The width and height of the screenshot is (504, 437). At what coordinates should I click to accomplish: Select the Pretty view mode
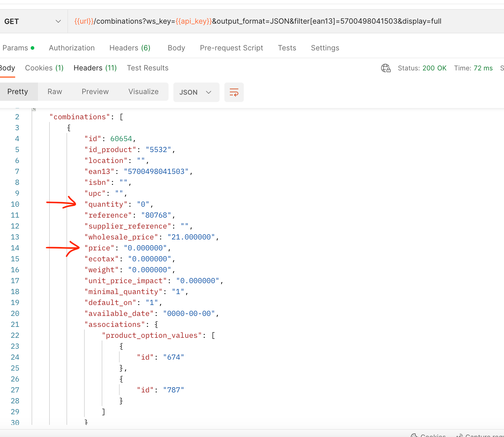click(x=18, y=92)
